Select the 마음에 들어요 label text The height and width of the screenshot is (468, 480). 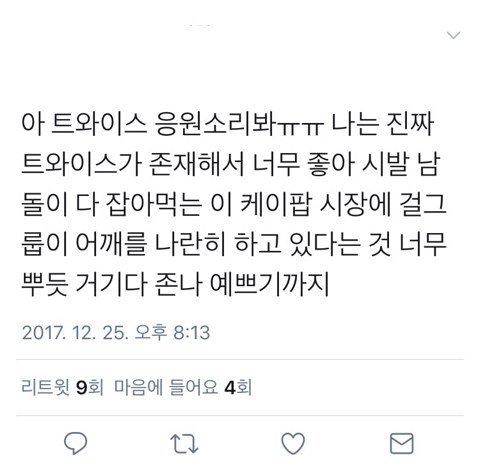tap(166, 387)
